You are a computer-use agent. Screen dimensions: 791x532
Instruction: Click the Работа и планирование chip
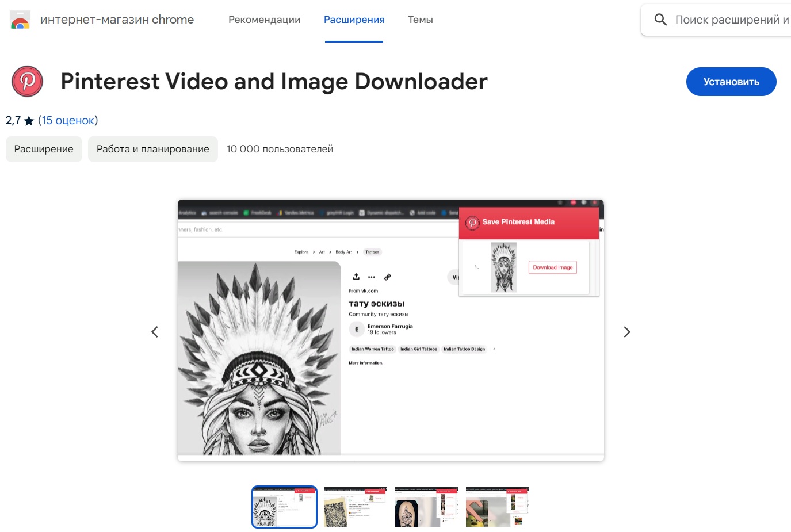point(153,149)
